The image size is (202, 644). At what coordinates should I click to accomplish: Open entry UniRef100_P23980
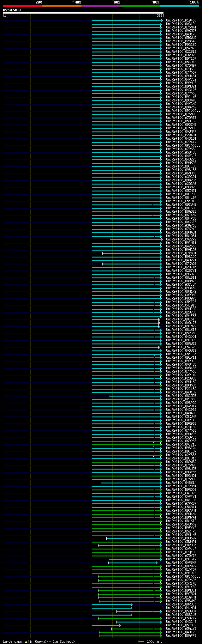181,379
